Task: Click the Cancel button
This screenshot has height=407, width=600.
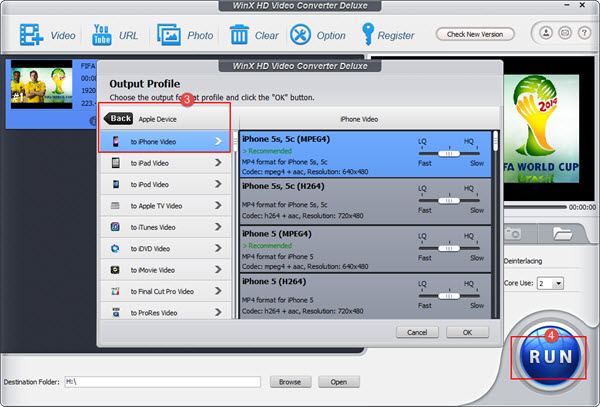Action: click(x=417, y=332)
